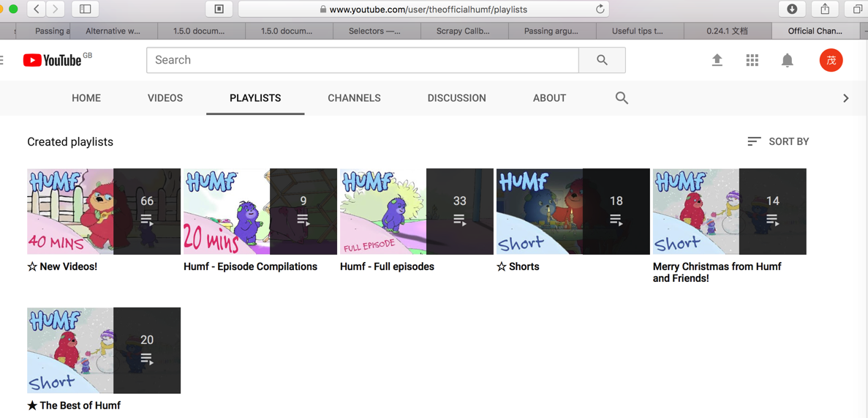Open the ☆ Shorts playlist link
The image size is (868, 418).
[518, 266]
